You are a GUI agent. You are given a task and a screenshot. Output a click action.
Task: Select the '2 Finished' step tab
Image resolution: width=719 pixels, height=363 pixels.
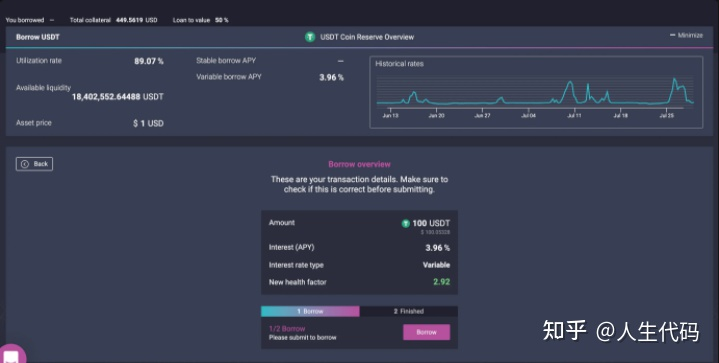(x=409, y=311)
